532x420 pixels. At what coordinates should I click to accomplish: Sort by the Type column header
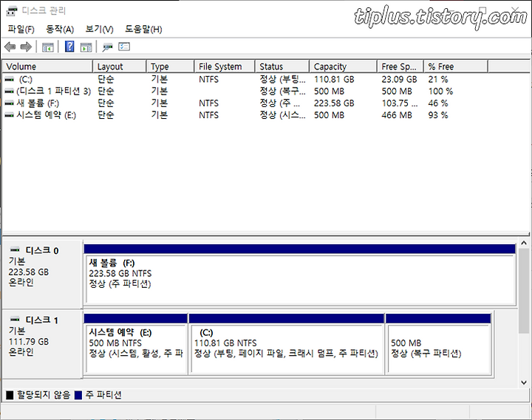click(171, 66)
